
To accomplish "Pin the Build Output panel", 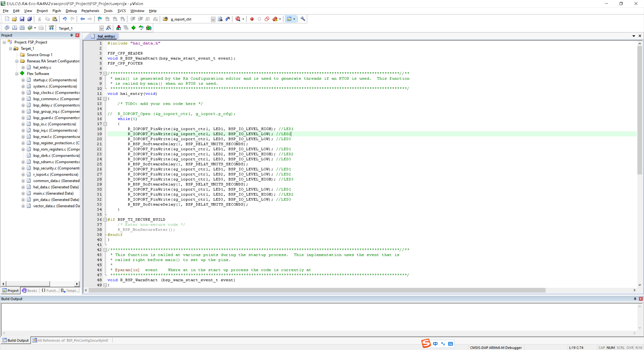I will pyautogui.click(x=635, y=299).
